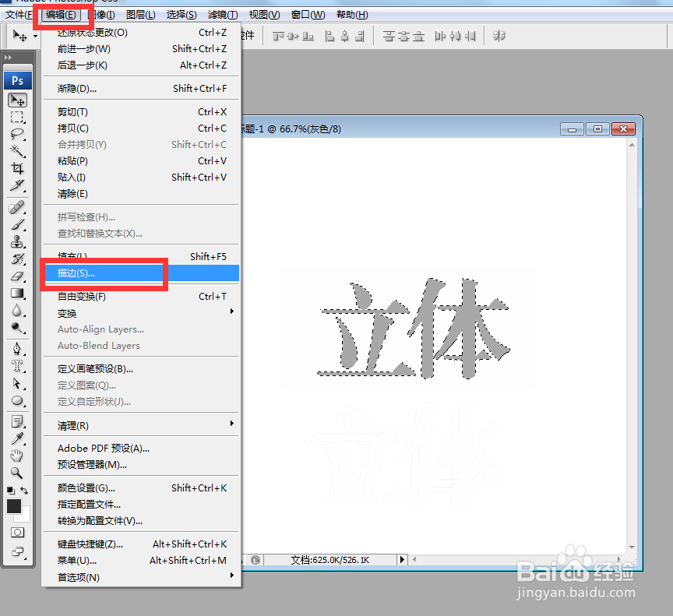Choose 剪切(T) from the menu
Image resolution: width=673 pixels, height=616 pixels.
142,112
